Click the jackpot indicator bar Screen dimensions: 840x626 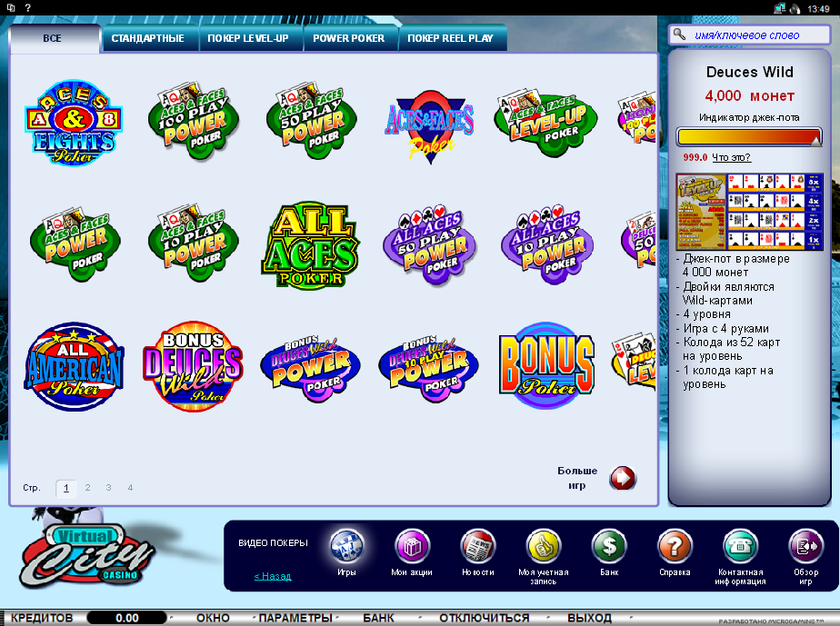[749, 136]
